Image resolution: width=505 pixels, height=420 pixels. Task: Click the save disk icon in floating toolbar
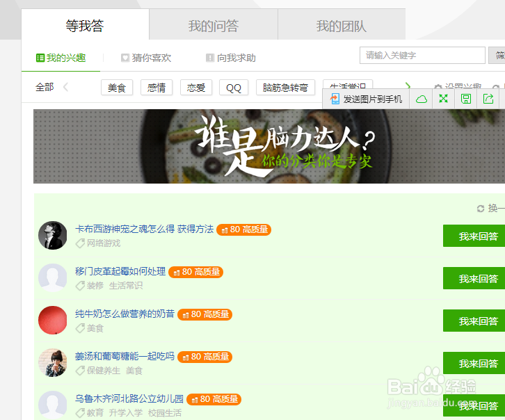(x=466, y=99)
